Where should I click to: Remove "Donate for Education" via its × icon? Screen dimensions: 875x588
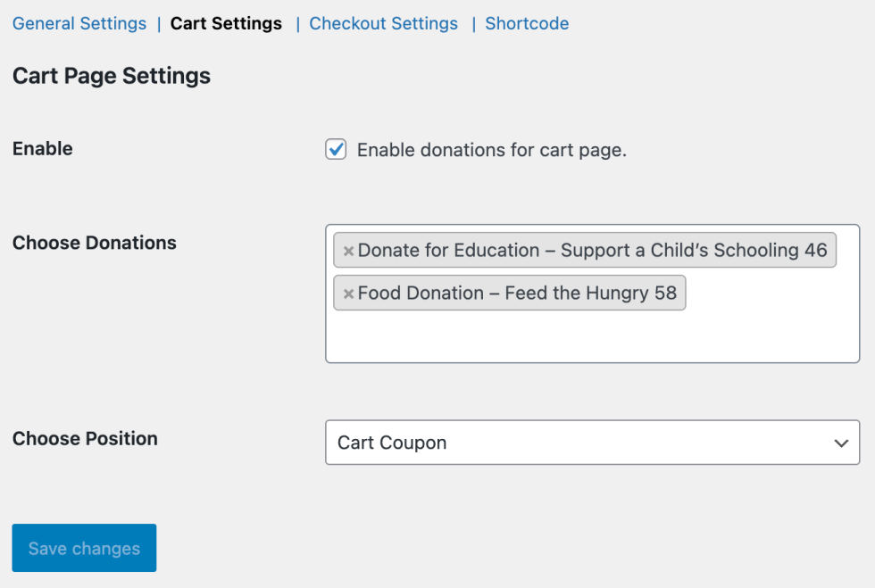(x=348, y=250)
